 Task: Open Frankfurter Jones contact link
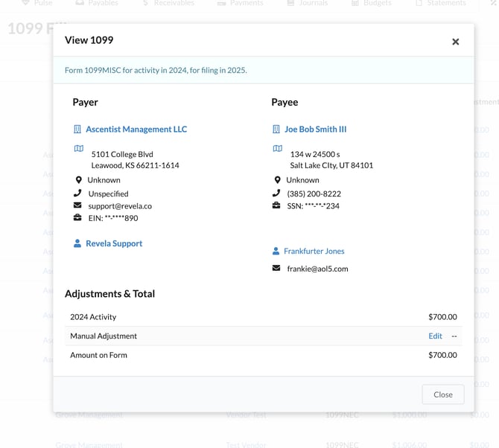point(314,252)
